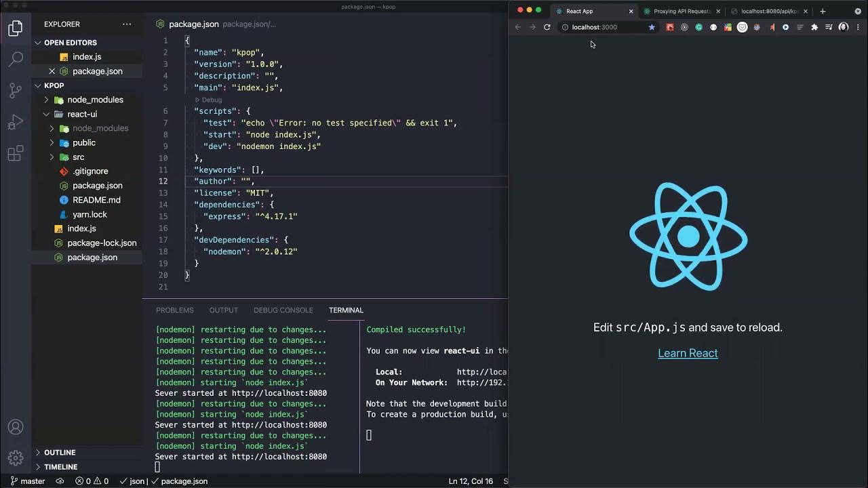
Task: Collapse the react-ui folder
Action: tap(46, 114)
